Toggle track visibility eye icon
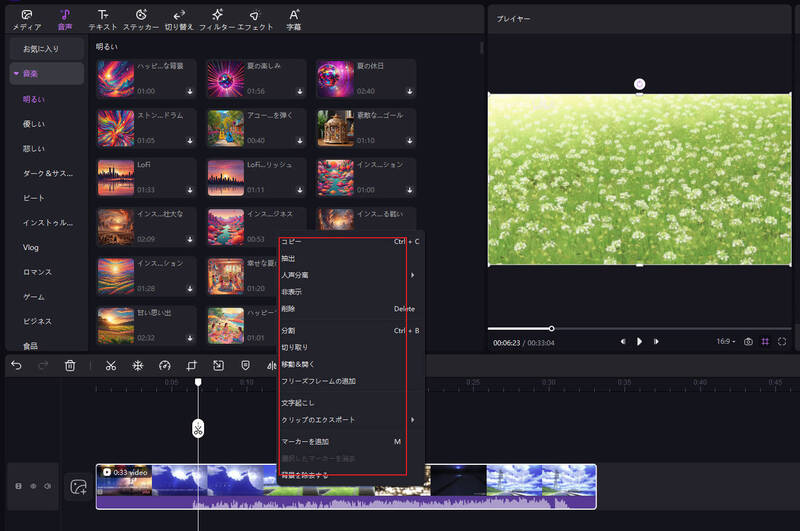 pos(33,486)
